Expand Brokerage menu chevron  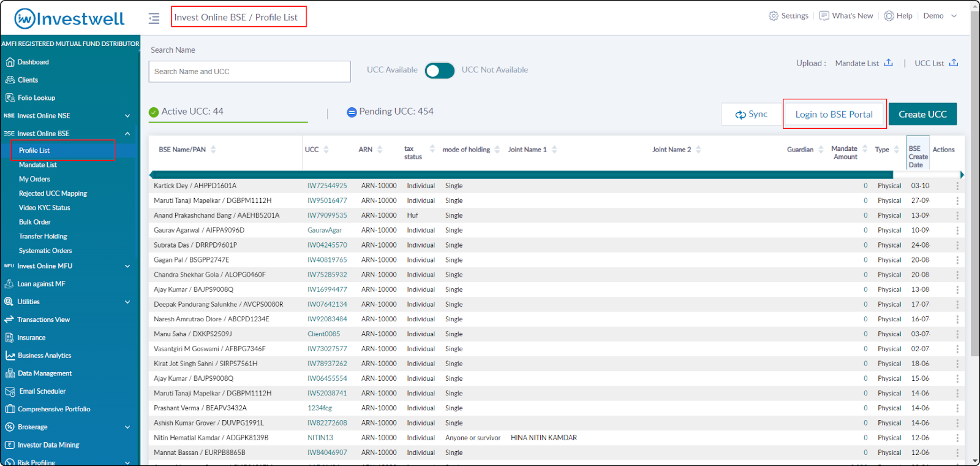coord(127,427)
